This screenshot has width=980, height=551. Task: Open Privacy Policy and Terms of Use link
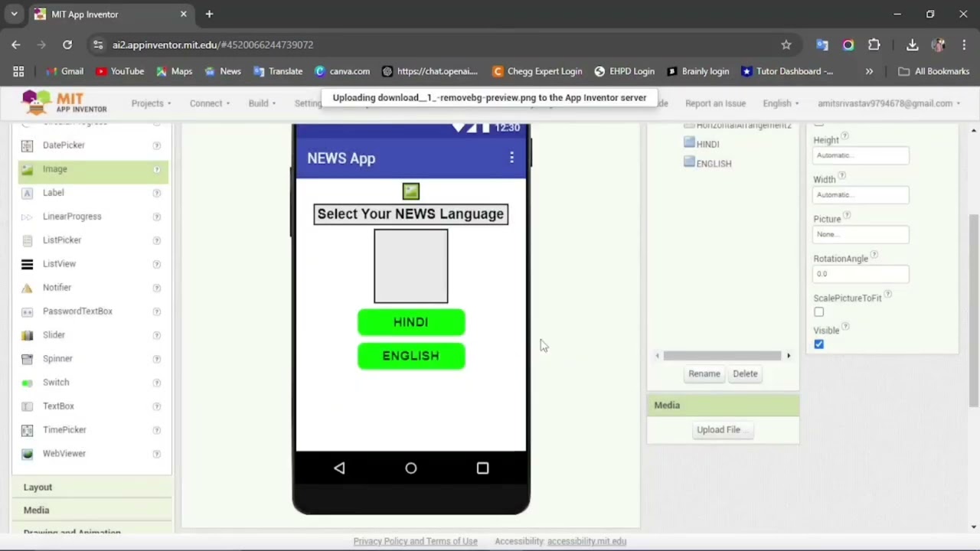(x=415, y=541)
